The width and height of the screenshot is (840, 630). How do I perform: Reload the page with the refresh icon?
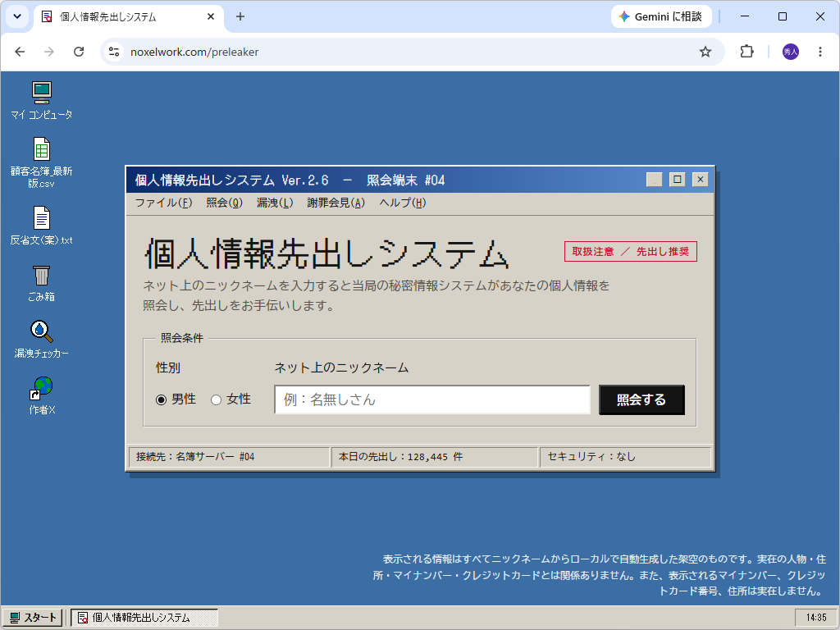79,52
